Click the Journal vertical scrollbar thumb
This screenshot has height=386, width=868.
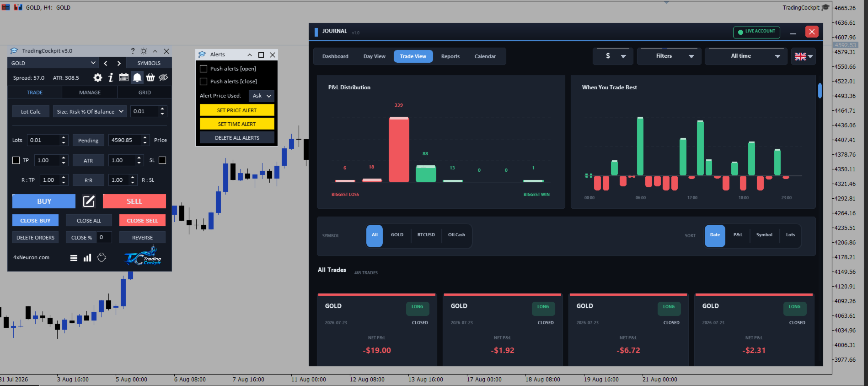pos(820,90)
